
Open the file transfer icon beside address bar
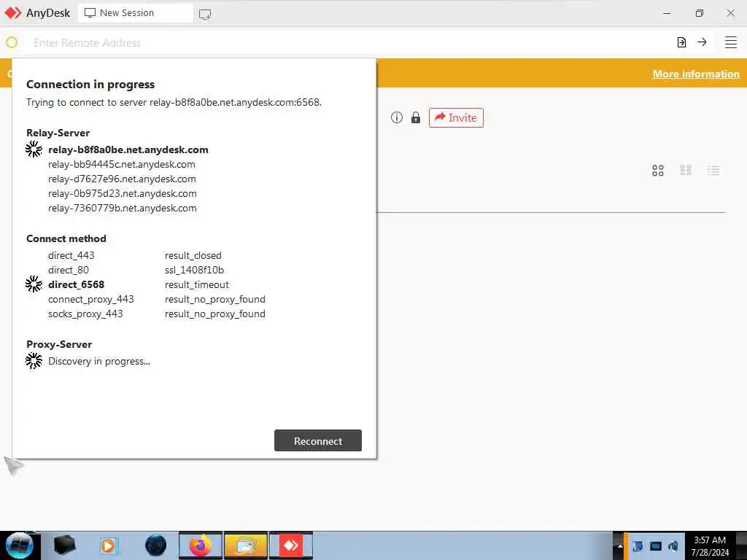(x=681, y=42)
